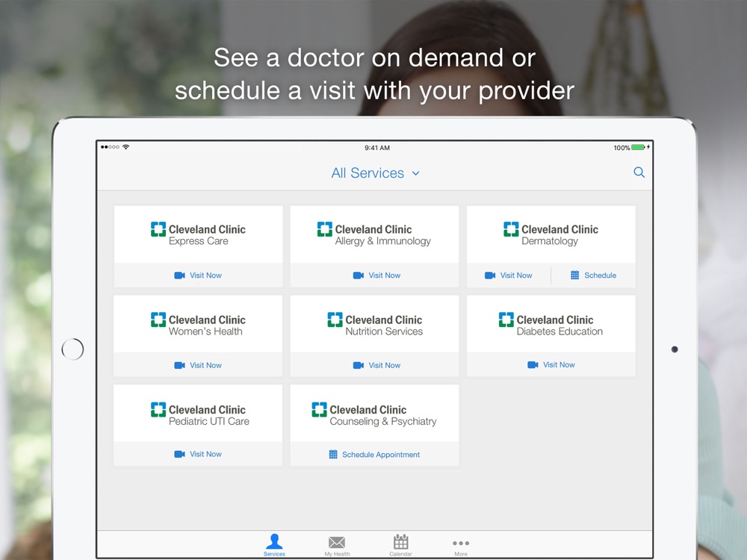Open the My Health tab
Screen dimensions: 747x560
pos(337,546)
